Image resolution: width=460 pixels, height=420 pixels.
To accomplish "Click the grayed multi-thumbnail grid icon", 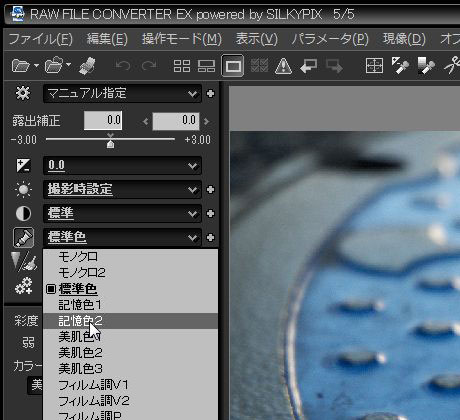I will click(x=259, y=66).
